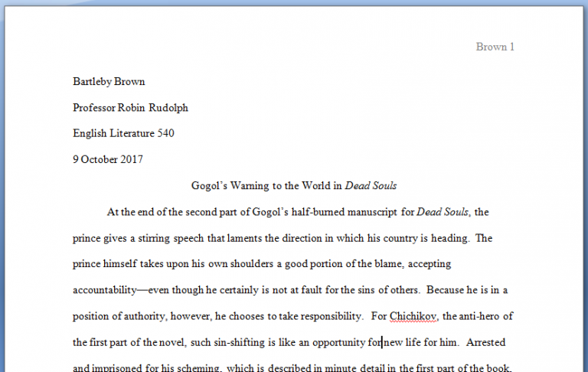Click "Gogol's Warning" in the centered title
The height and width of the screenshot is (372, 588).
coord(228,186)
